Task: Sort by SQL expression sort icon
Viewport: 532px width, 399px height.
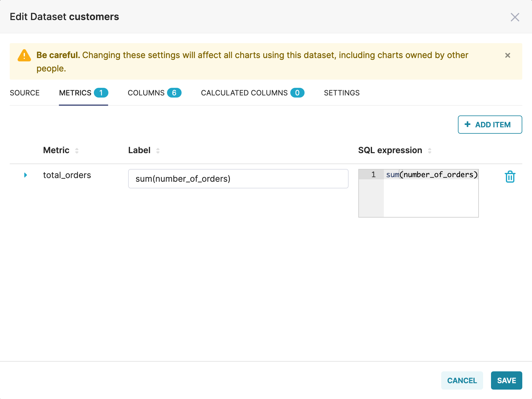Action: [x=429, y=150]
